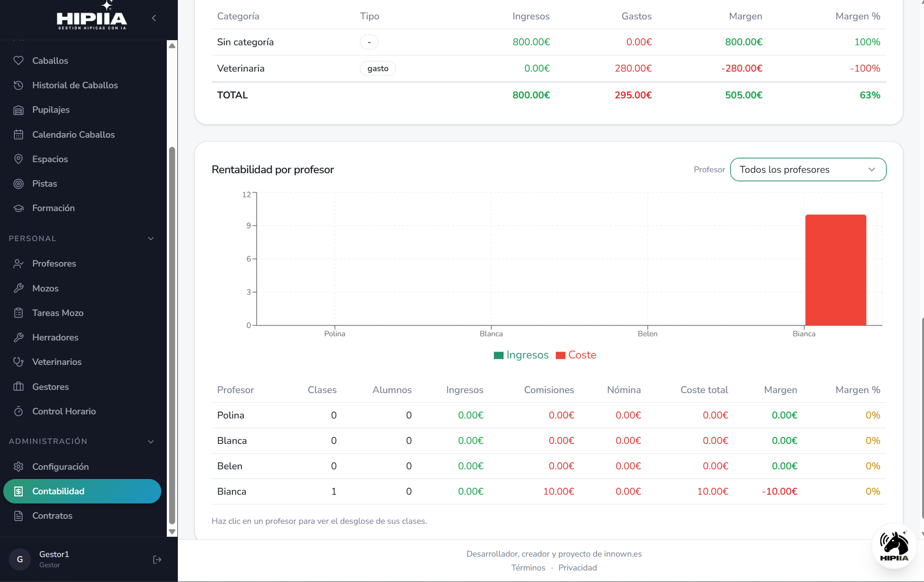Click the clipboard icon for Tareas Mozo
The width and height of the screenshot is (924, 582).
[x=18, y=313]
